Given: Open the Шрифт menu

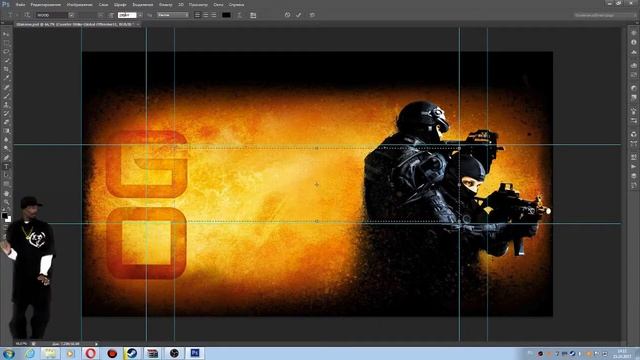Looking at the screenshot, I should (120, 4).
